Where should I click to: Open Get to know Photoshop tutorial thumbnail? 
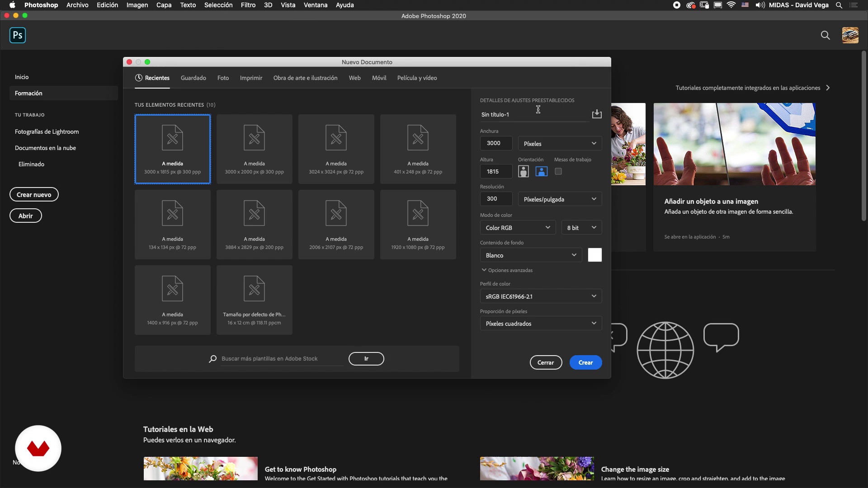click(x=201, y=469)
